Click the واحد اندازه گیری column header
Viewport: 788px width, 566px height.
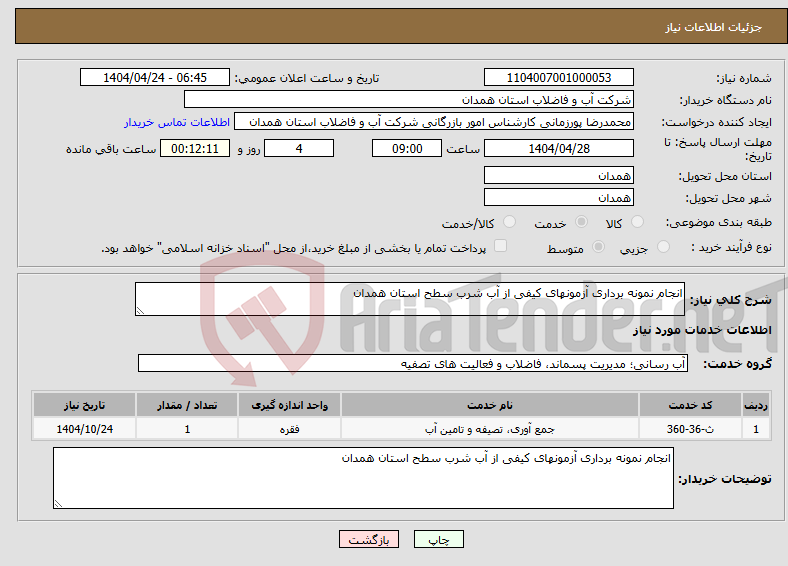[289, 405]
